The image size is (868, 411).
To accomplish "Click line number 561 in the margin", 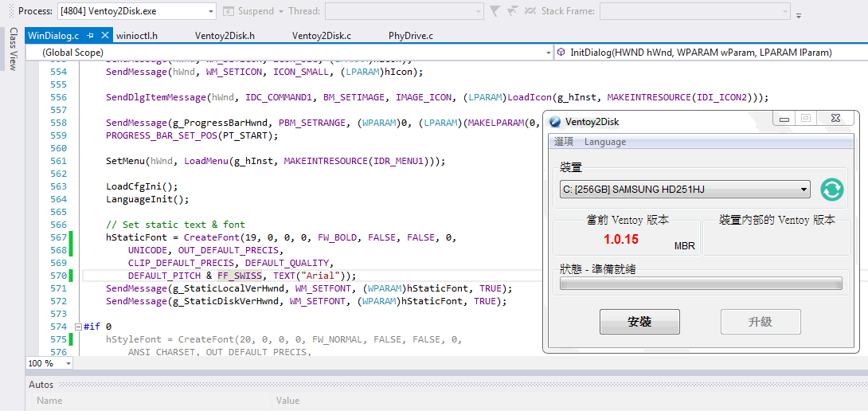I will point(58,161).
